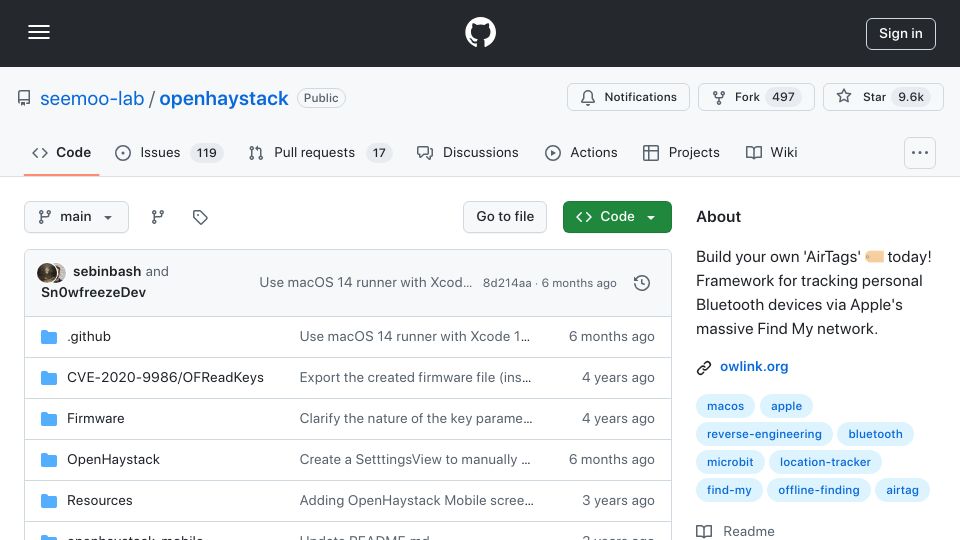Viewport: 960px width, 540px height.
Task: Click the Pull requests count badge 17
Action: point(379,152)
